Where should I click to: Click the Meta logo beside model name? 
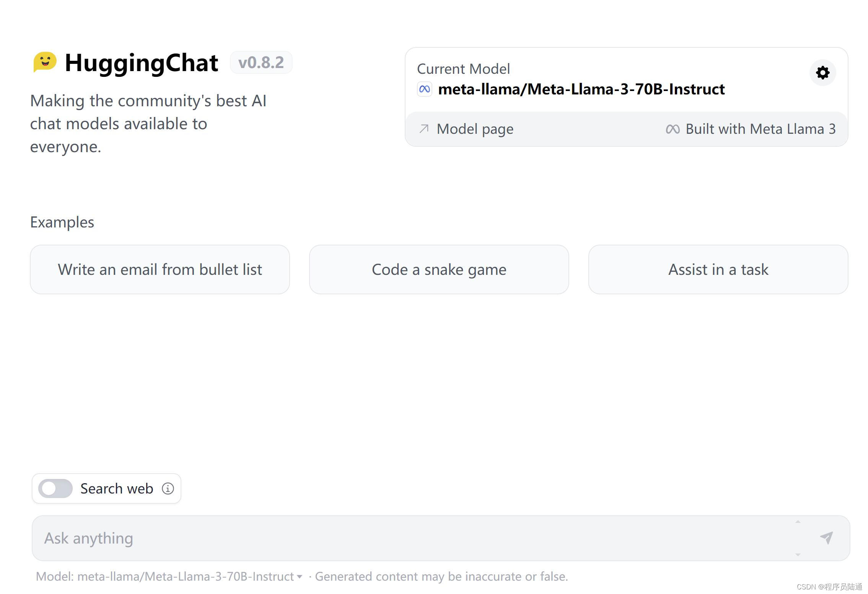[424, 89]
